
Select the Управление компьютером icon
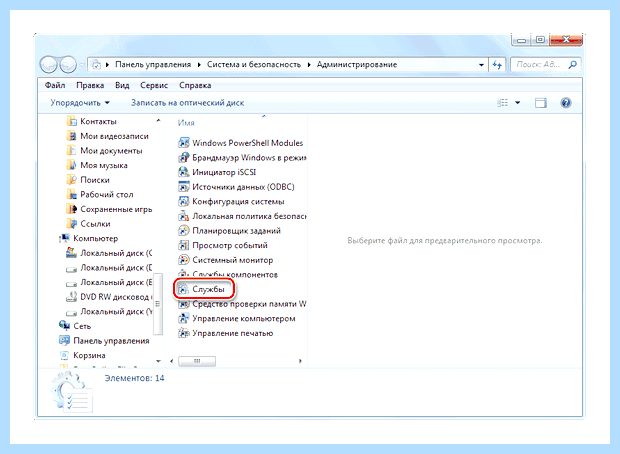click(183, 318)
